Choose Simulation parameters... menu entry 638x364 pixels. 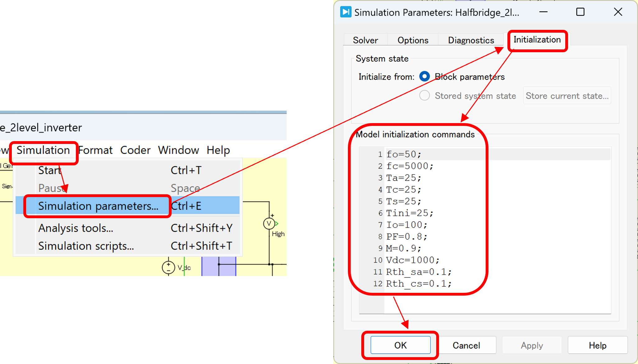click(98, 206)
